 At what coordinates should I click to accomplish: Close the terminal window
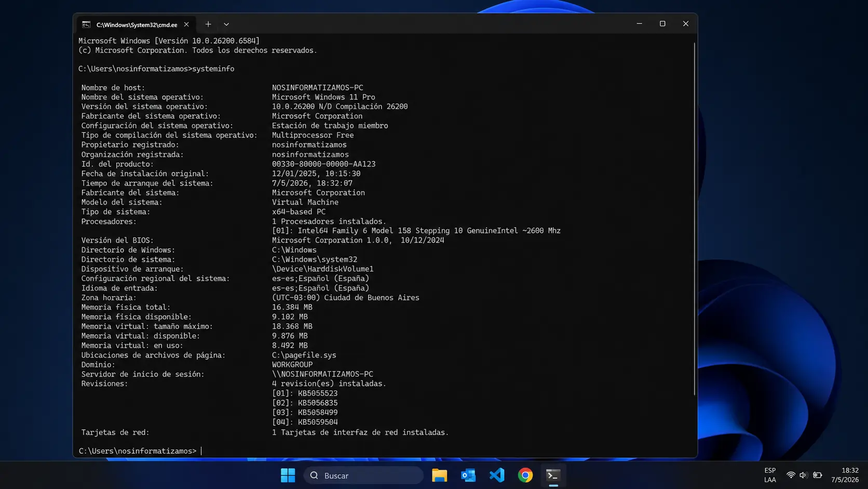686,24
